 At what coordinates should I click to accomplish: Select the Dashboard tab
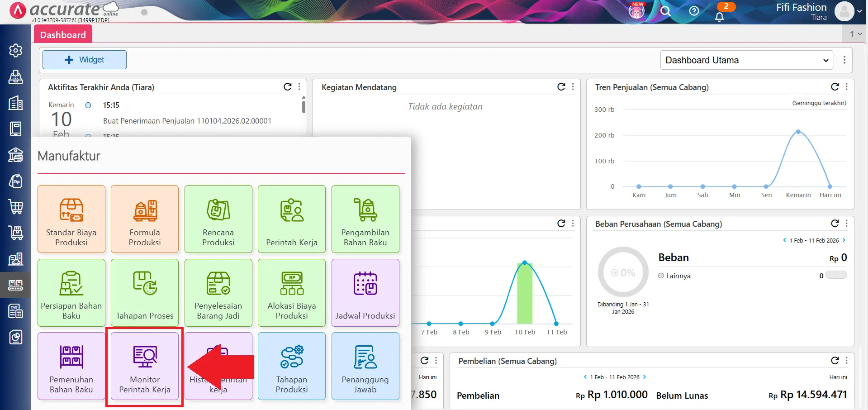[63, 35]
